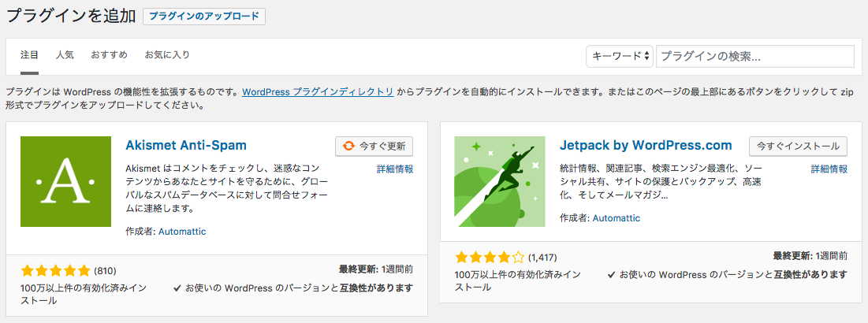
Task: Click Akismet's 最終更新: 1週間前 text
Action: tap(376, 270)
